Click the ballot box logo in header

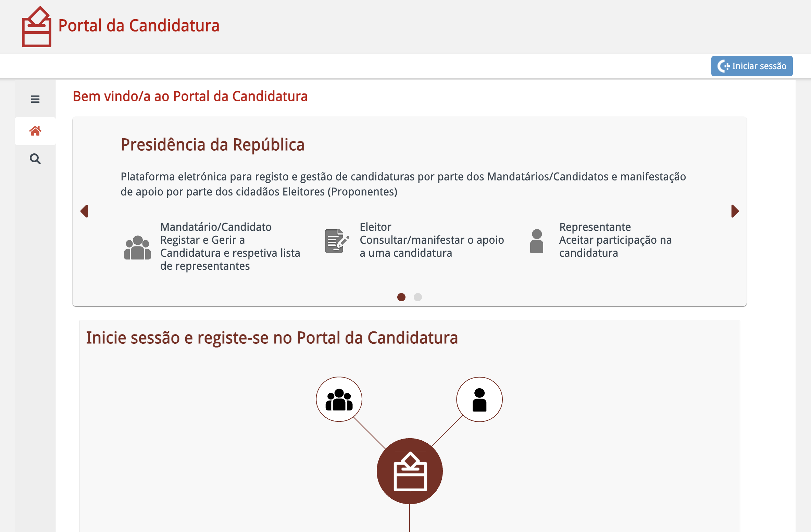coord(37,26)
